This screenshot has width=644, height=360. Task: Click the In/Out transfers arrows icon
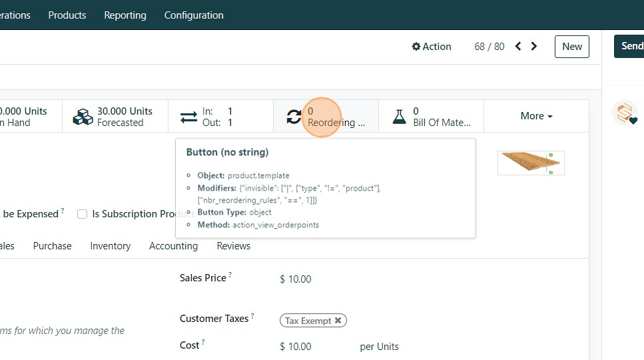(x=188, y=117)
